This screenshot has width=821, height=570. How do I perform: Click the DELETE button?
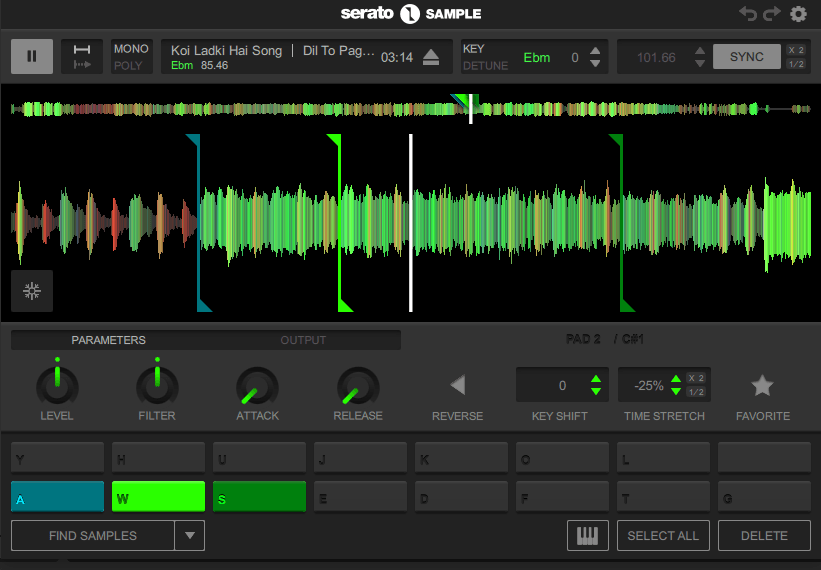pos(764,535)
